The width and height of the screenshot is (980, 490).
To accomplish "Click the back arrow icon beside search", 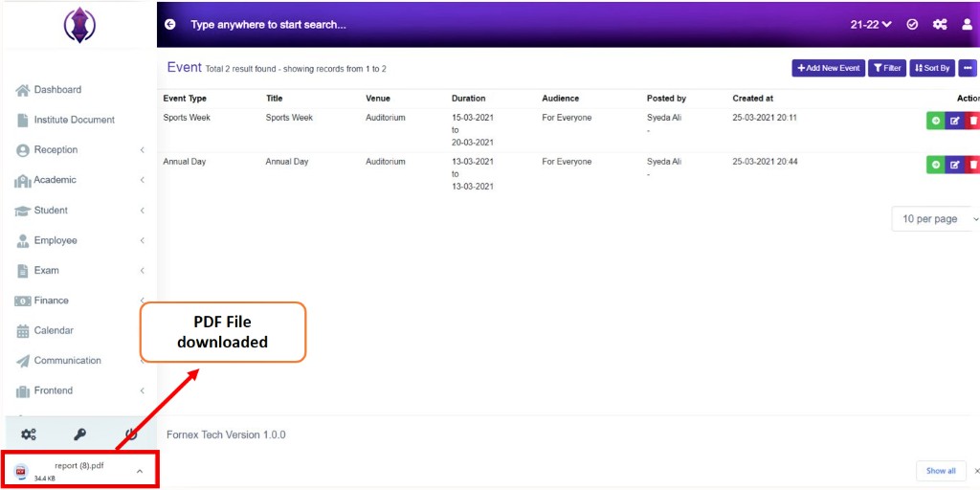I will click(x=170, y=24).
